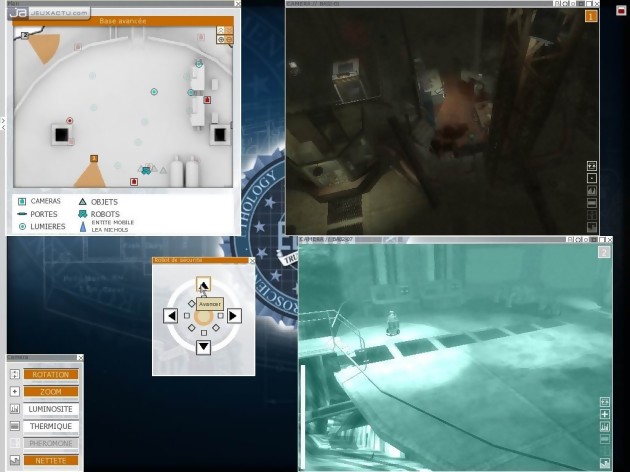Image resolution: width=630 pixels, height=472 pixels.
Task: Click upper-left diamond on robot control pad
Action: [192, 304]
